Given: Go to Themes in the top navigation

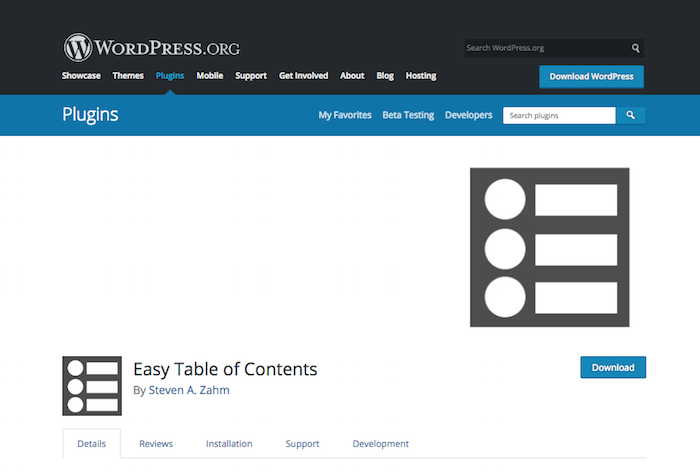Looking at the screenshot, I should (x=128, y=75).
